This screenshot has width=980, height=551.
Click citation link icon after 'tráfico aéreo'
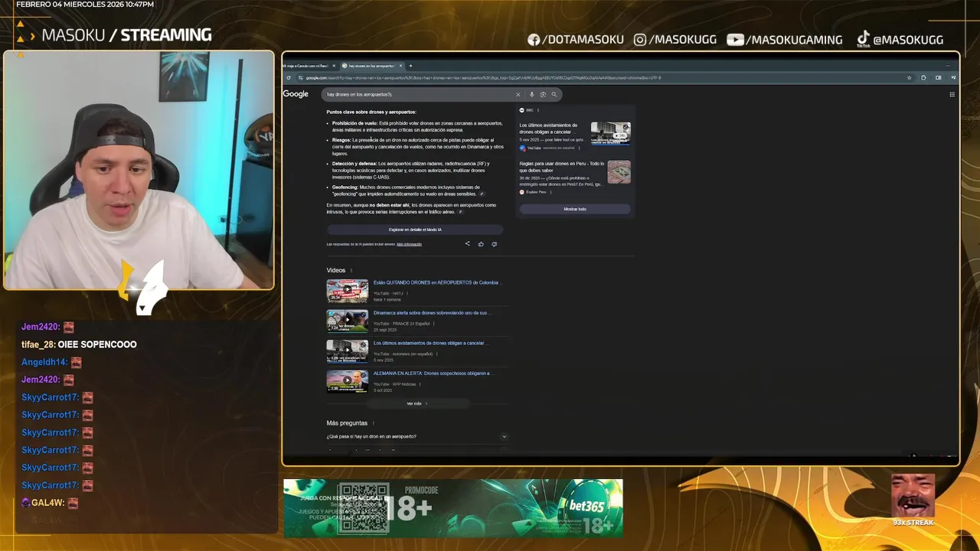click(460, 212)
